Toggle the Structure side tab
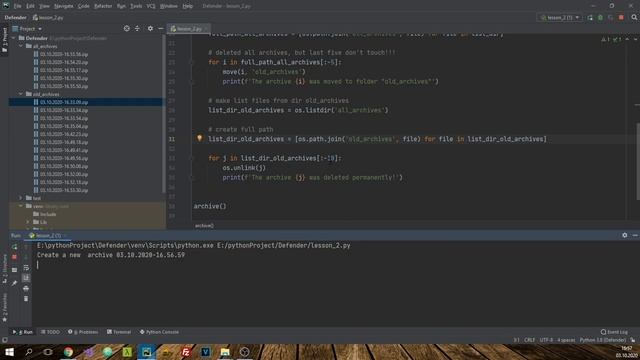The image size is (640, 360). coord(4,269)
